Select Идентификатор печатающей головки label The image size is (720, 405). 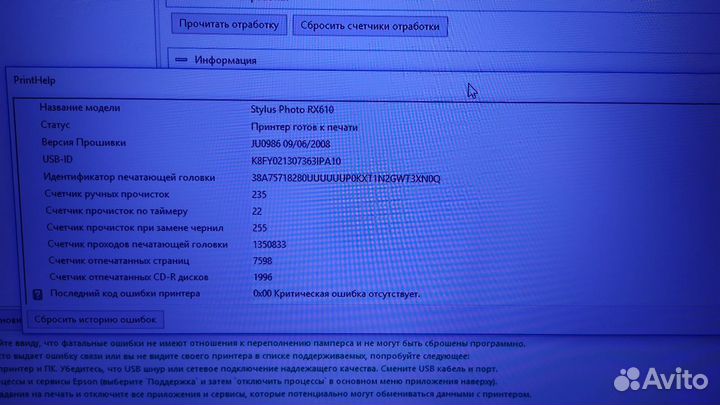129,177
